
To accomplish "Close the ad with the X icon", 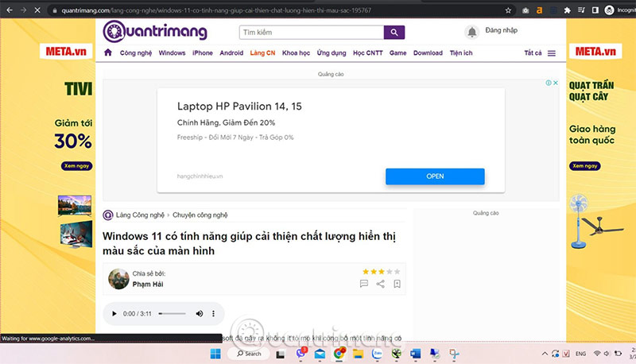I will (556, 83).
